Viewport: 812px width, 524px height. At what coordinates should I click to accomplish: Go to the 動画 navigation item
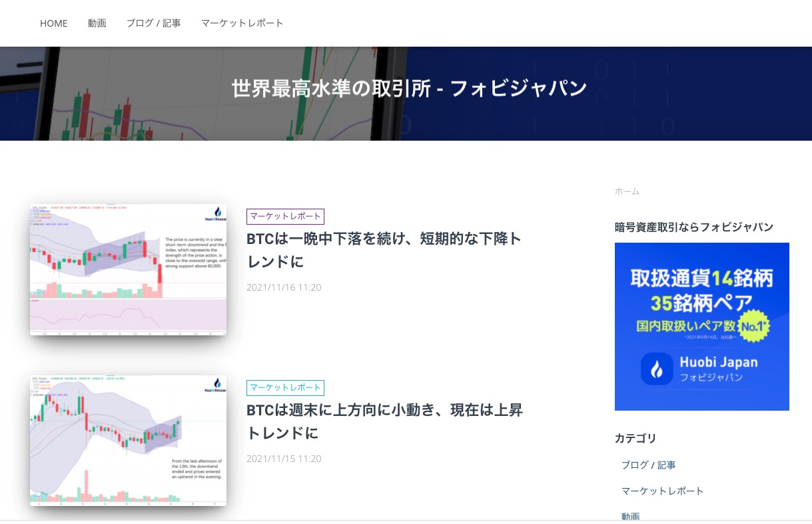pos(97,23)
